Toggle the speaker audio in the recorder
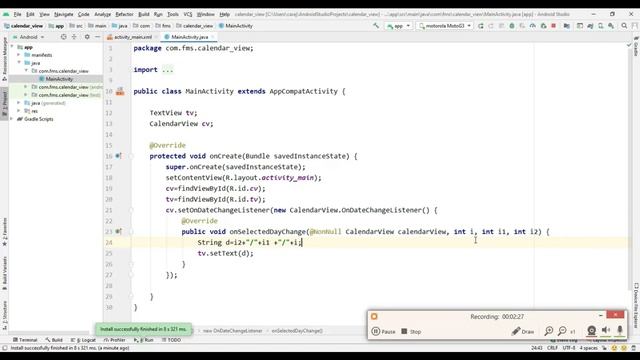Image resolution: width=640 pixels, height=360 pixels. pos(606,331)
